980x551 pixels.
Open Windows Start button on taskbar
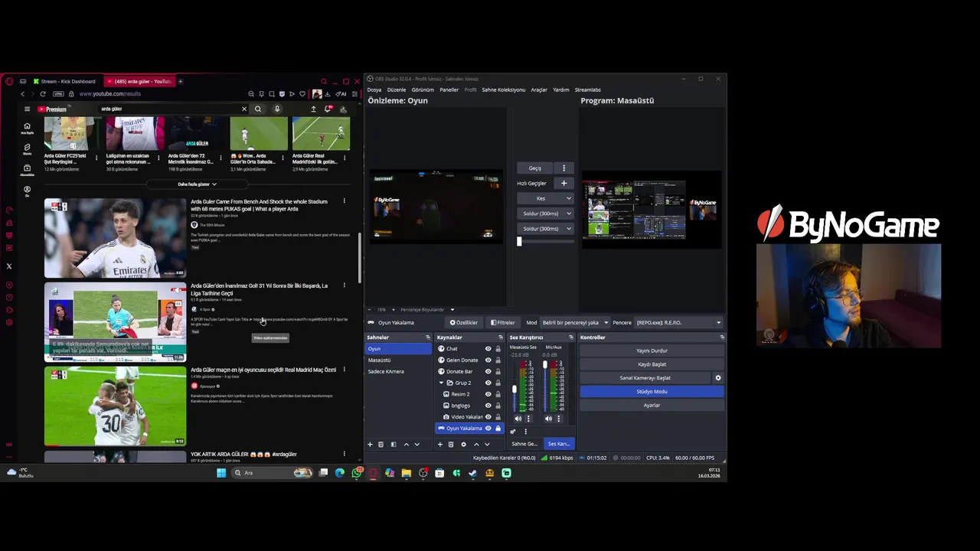221,473
